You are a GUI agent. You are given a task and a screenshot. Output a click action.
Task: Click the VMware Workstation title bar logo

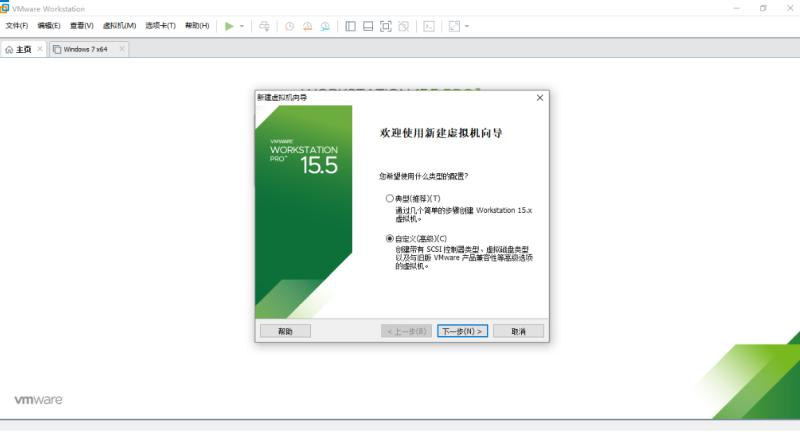(5, 8)
